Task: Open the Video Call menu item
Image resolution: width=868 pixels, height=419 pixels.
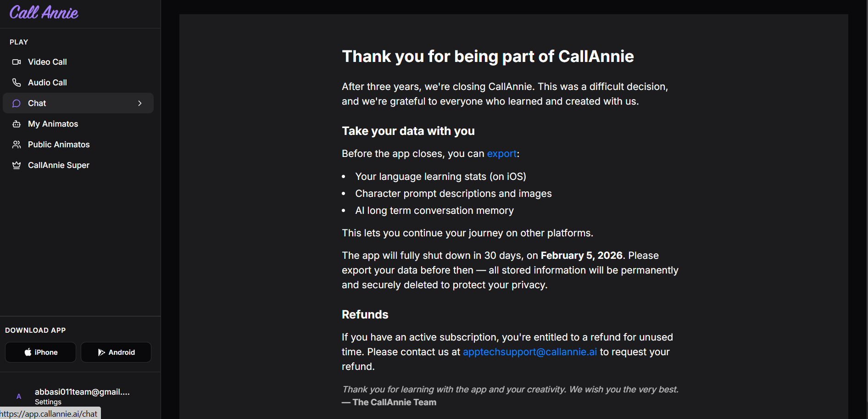Action: pyautogui.click(x=47, y=62)
